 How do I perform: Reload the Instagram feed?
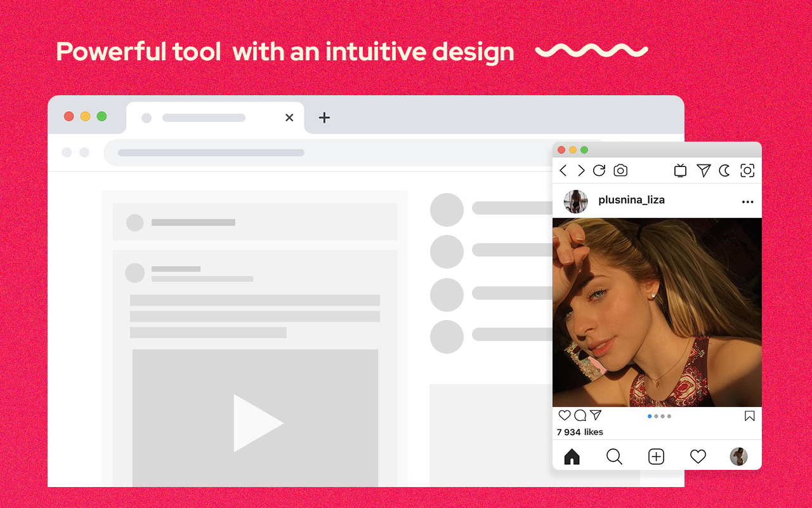pyautogui.click(x=599, y=170)
